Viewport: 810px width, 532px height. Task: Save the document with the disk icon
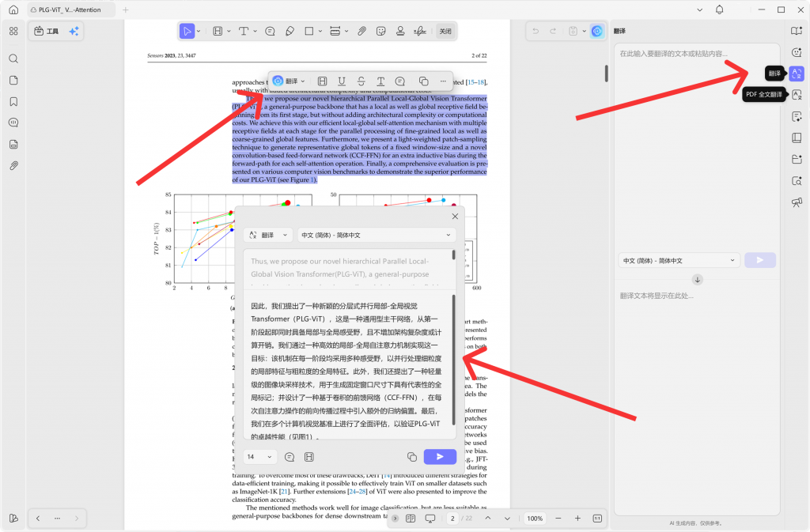pyautogui.click(x=573, y=32)
